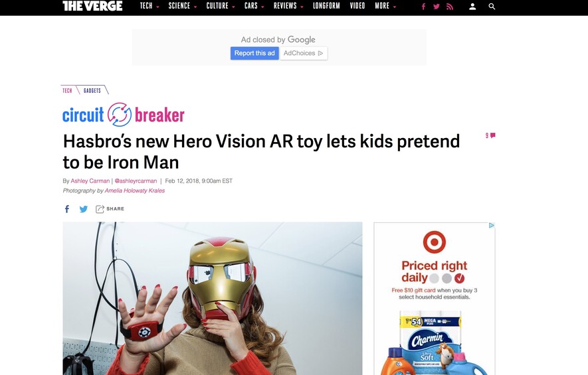Open the search magnifier icon

[x=492, y=7]
